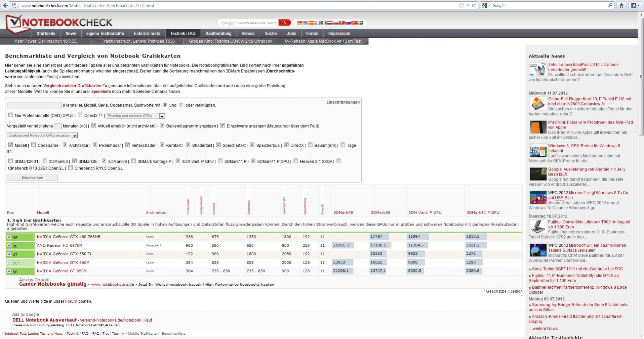
Task: Switch site language via Spanish flag
Action: (x=312, y=22)
